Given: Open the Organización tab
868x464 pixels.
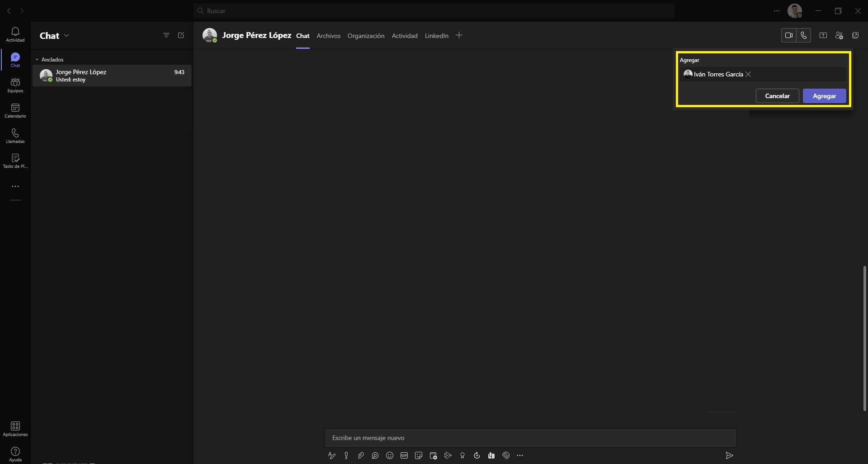Looking at the screenshot, I should [x=366, y=36].
